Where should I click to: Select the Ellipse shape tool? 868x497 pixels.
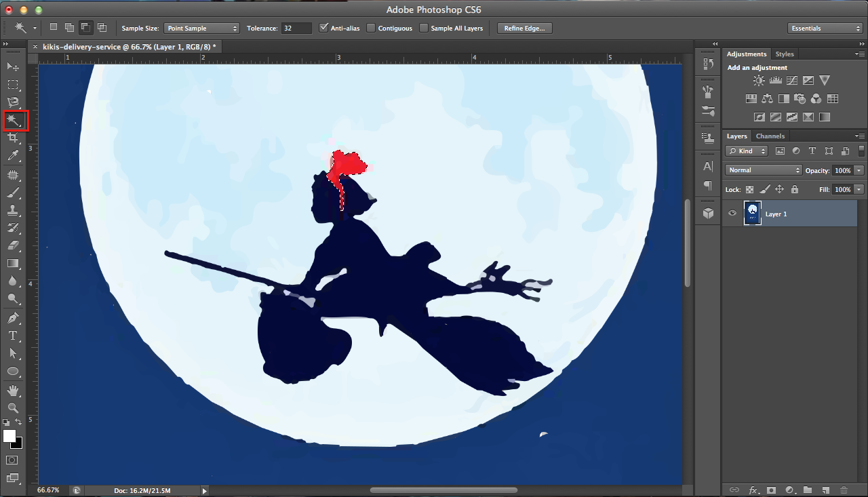[13, 371]
